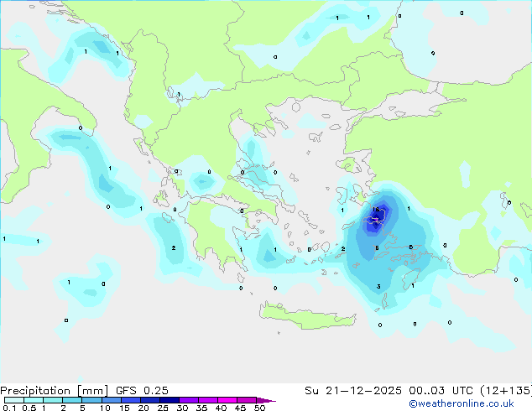This screenshot has height=411, width=532.
Task: Click the 'GFS 0.25' model label
Action: pos(142,391)
